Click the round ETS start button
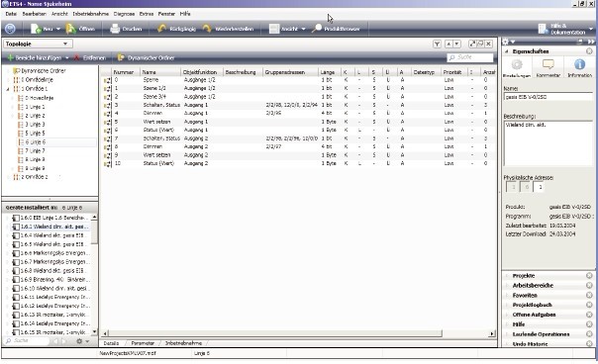This screenshot has width=598, height=364. coord(10,29)
